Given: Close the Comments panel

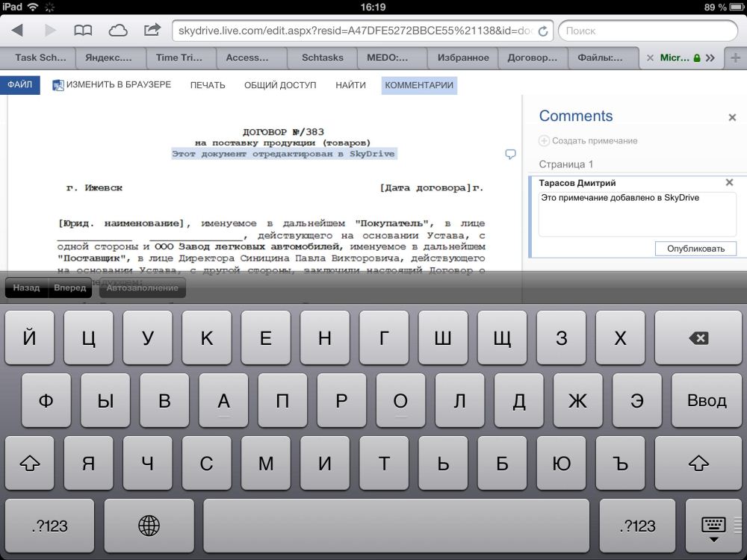Looking at the screenshot, I should 732,117.
